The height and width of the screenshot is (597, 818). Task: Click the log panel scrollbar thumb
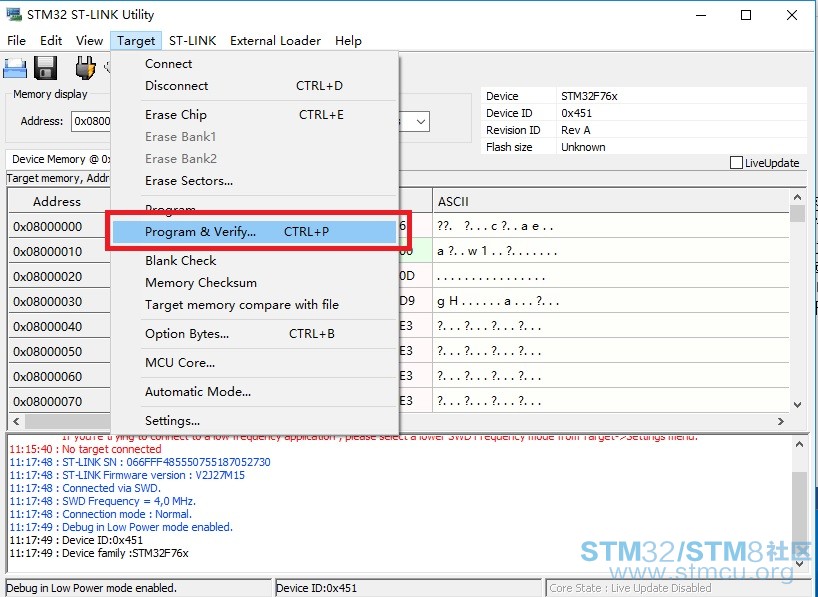800,511
